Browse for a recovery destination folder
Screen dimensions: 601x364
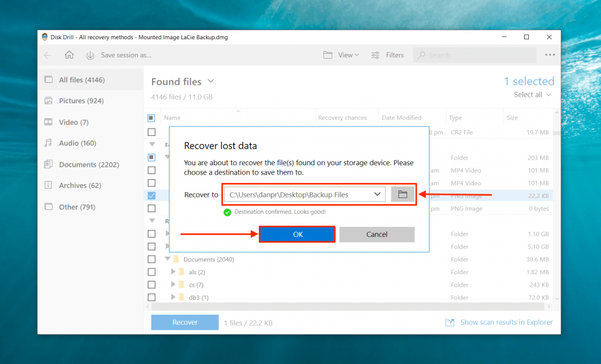pyautogui.click(x=403, y=194)
